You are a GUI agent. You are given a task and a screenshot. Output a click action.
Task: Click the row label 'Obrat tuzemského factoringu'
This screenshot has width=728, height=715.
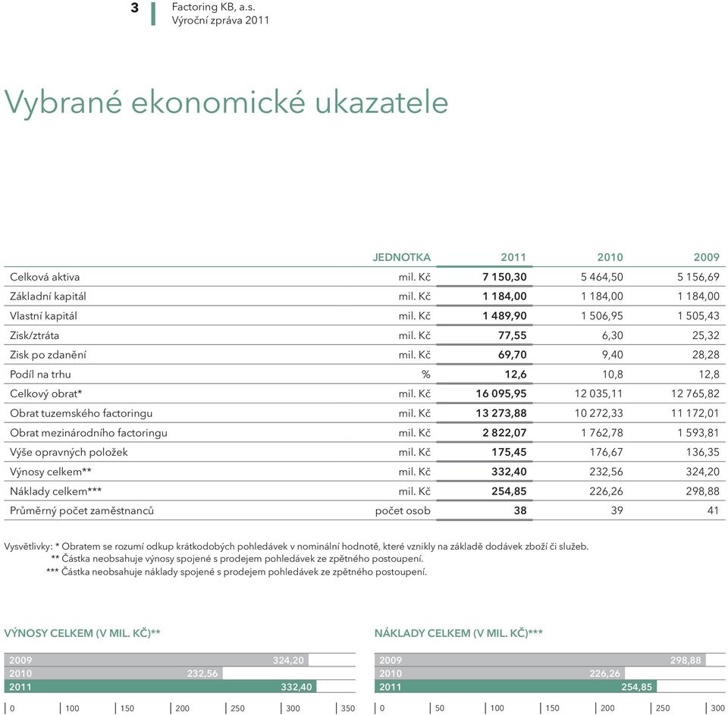click(x=81, y=414)
